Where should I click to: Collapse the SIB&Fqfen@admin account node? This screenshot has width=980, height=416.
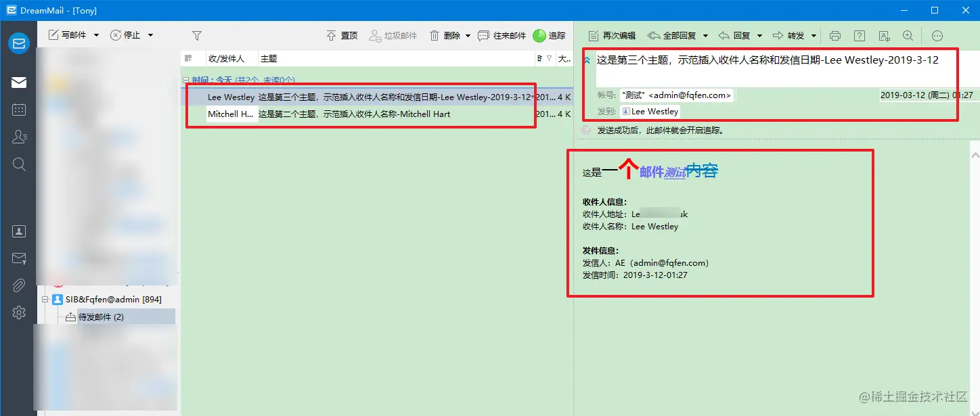pyautogui.click(x=46, y=299)
